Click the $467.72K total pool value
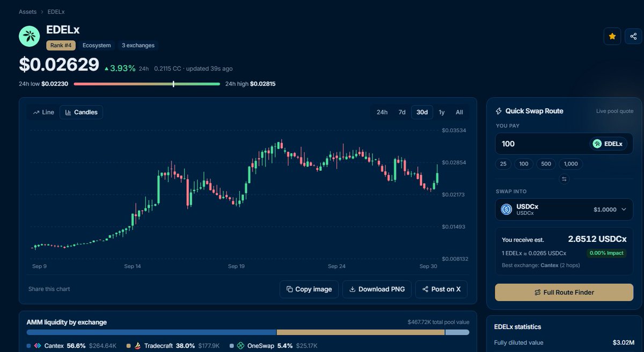The width and height of the screenshot is (644, 352). (x=438, y=322)
